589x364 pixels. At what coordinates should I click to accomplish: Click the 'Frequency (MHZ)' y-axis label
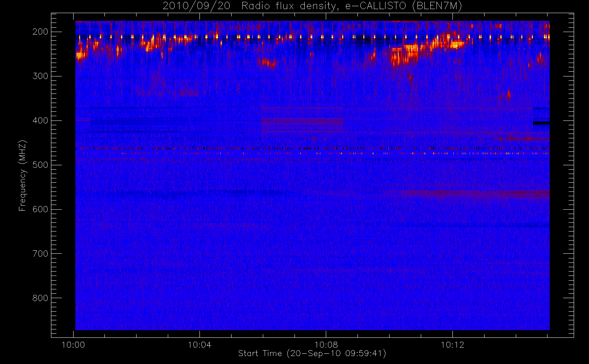click(23, 175)
